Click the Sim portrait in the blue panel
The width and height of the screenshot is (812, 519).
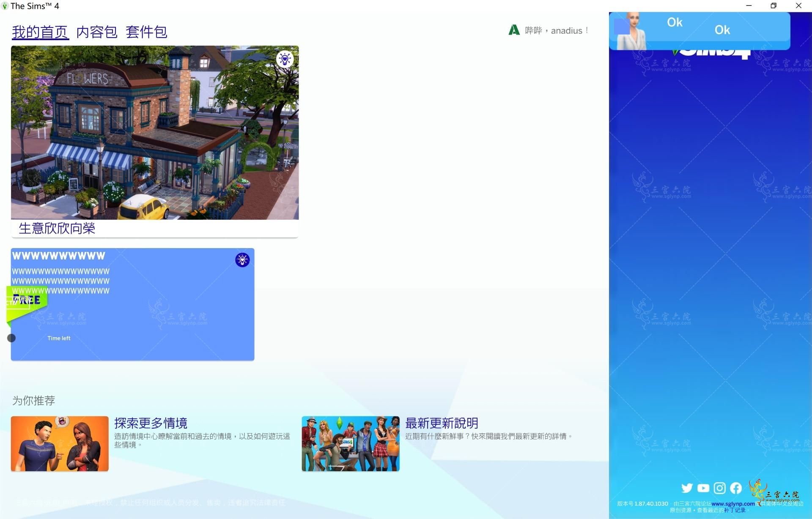click(x=631, y=31)
